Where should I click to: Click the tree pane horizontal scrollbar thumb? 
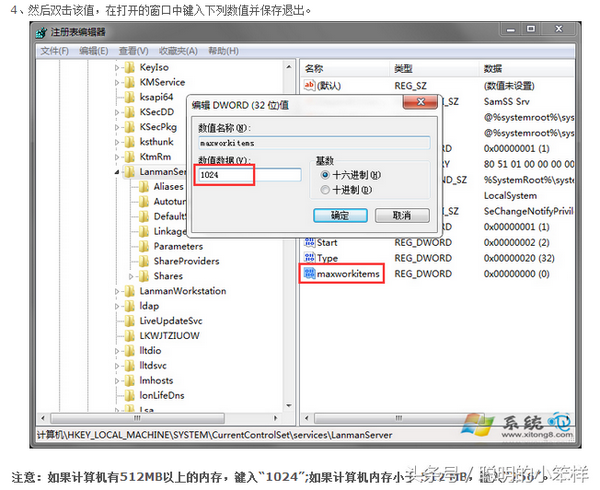point(137,418)
